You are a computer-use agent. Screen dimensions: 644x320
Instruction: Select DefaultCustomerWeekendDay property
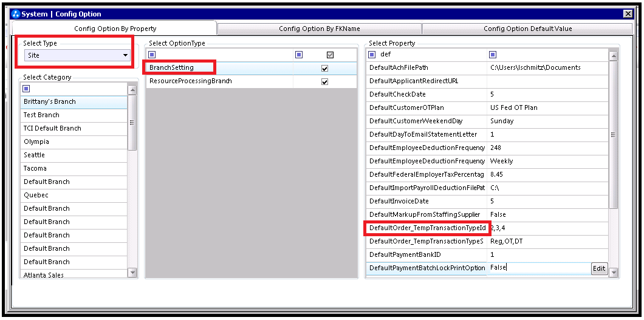(x=426, y=121)
